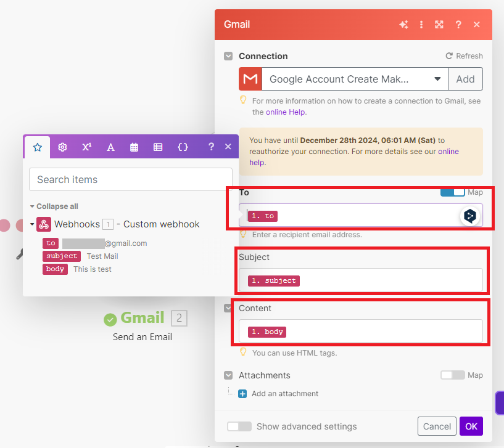Click the Content input field
Screen dimensions: 504x448
pyautogui.click(x=361, y=331)
